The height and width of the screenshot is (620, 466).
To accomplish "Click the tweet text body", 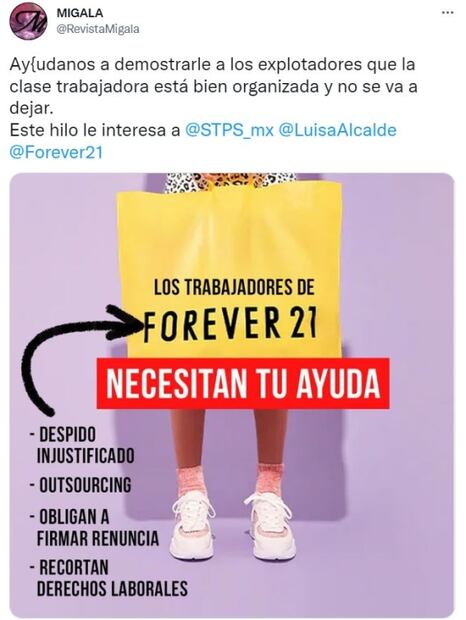I will pyautogui.click(x=213, y=108).
